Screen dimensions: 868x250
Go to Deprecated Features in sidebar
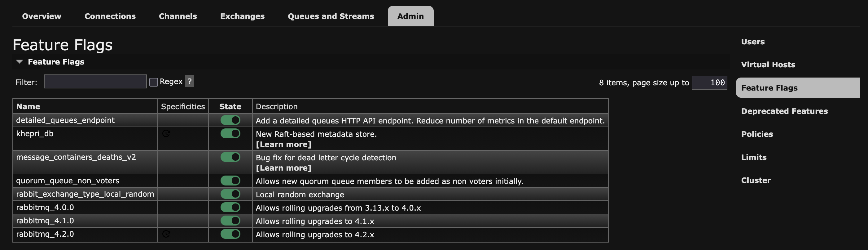tap(784, 111)
